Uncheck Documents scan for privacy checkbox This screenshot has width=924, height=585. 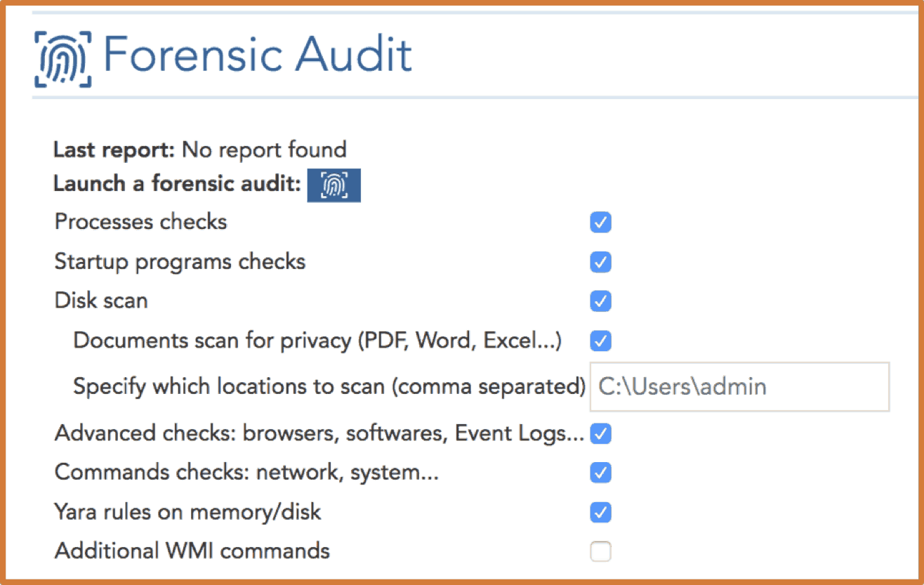point(600,341)
